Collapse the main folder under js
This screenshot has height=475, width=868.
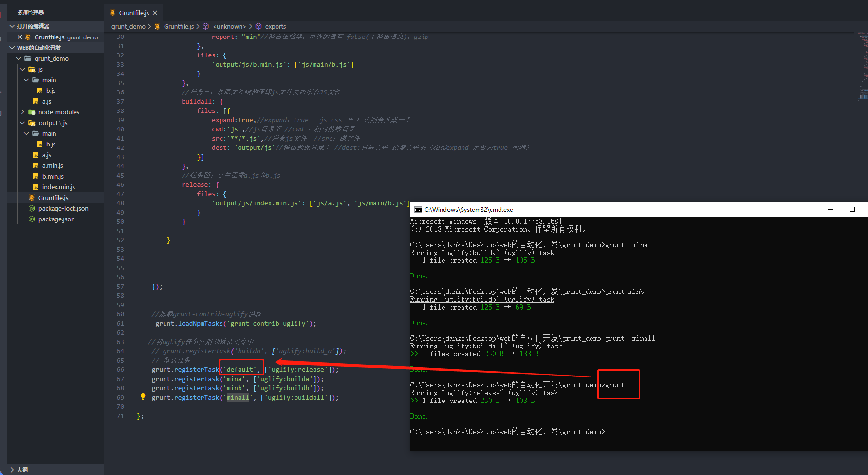[x=26, y=80]
